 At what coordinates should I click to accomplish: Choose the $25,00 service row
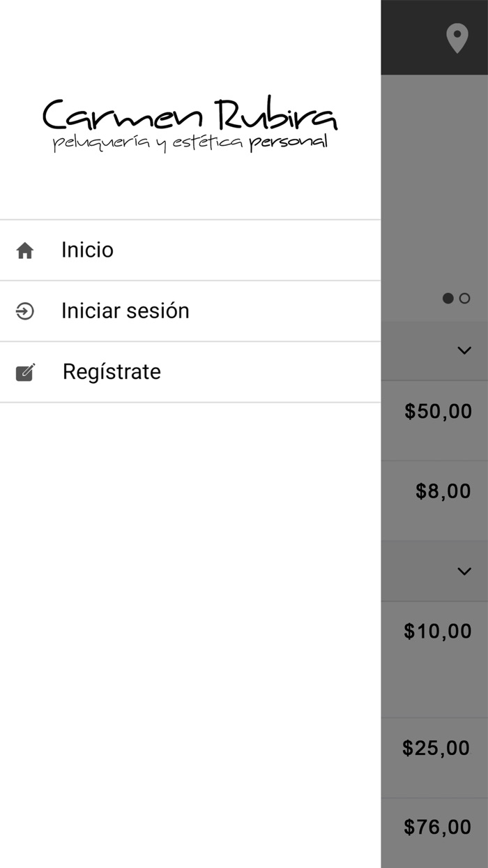click(436, 749)
